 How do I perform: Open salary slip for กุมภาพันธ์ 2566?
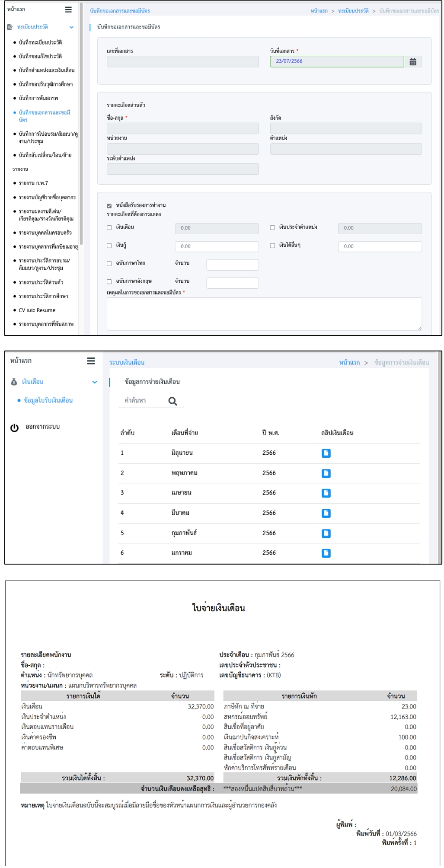point(326,533)
